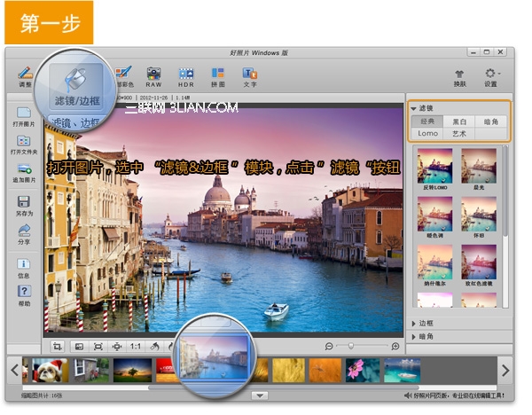Click the fit-to-window view icon
The image size is (532, 415).
coord(79,347)
